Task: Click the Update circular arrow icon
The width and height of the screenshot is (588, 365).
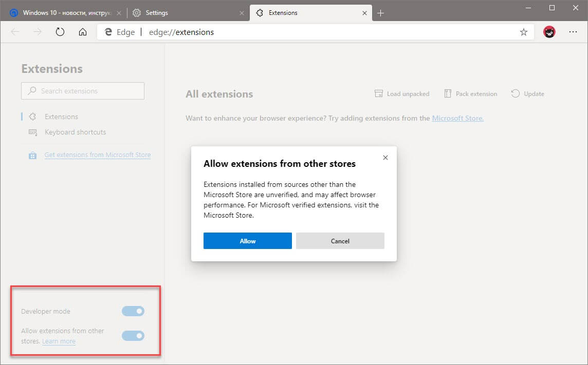Action: [515, 93]
